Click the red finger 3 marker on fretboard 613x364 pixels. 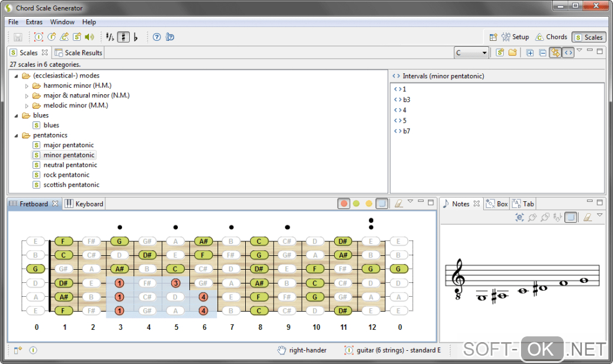175,283
